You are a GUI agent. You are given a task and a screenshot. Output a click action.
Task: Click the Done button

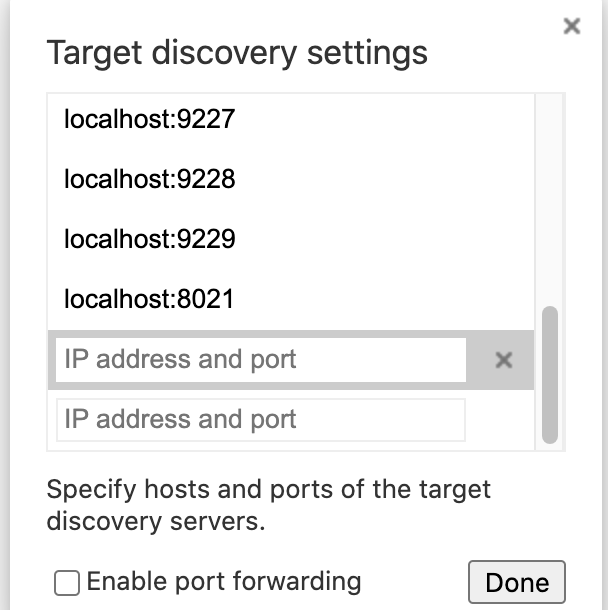516,583
